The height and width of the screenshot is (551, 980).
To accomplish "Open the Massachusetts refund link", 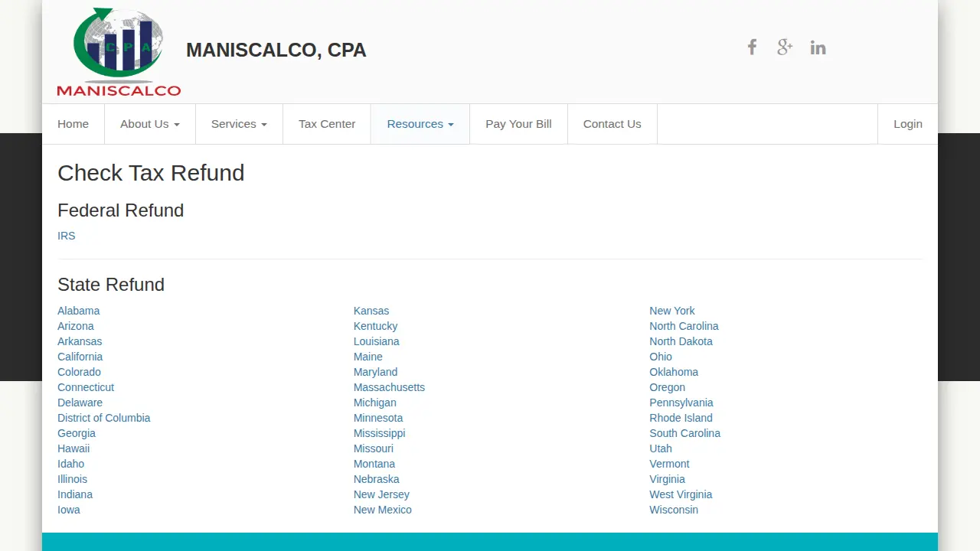I will (x=389, y=387).
